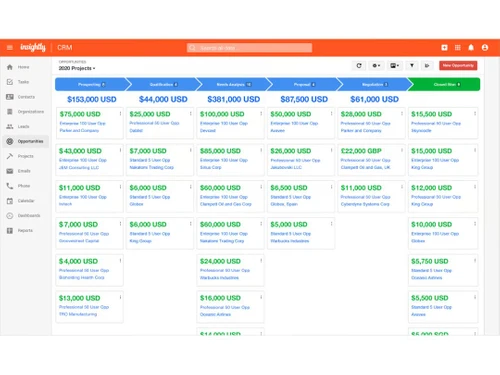Viewport: 500px width, 375px height.
Task: Open kebab menu on $43,000 USD card
Action: tap(120, 150)
